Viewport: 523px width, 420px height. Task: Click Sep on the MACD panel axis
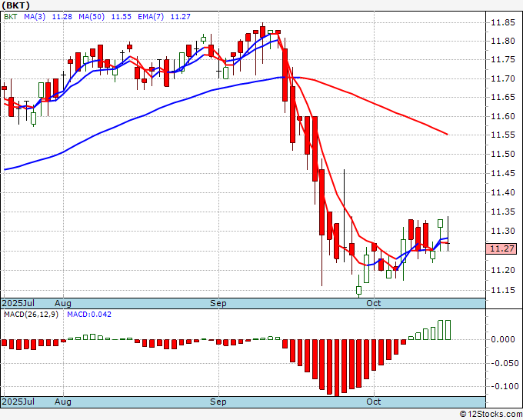[x=218, y=402]
